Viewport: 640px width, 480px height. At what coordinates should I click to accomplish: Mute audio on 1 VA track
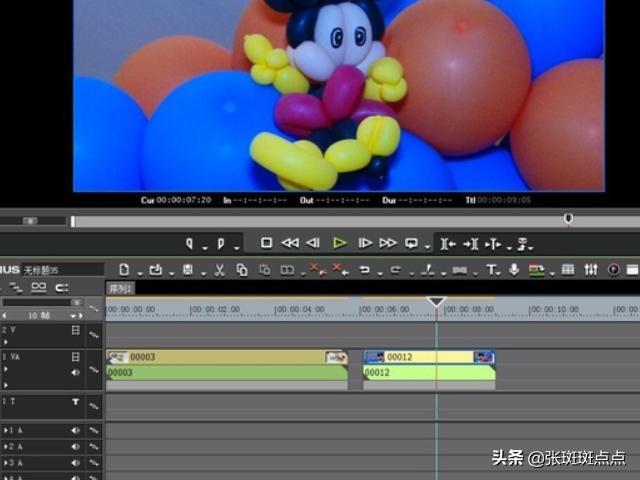76,372
